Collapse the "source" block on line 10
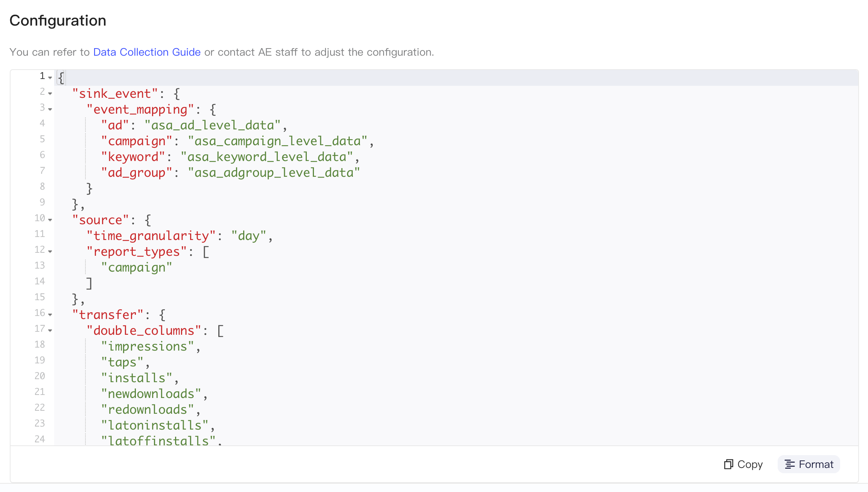The image size is (868, 492). pos(50,220)
